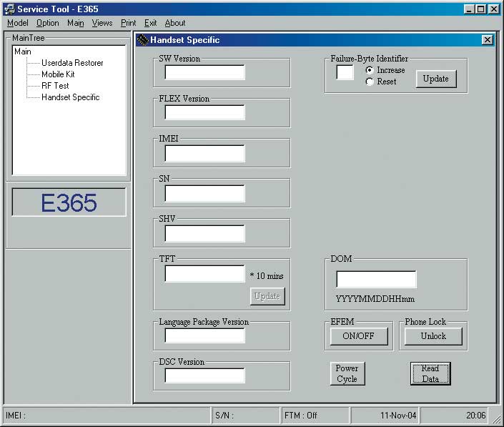Viewport: 504px width, 427px height.
Task: Open the Views menu
Action: pos(102,23)
